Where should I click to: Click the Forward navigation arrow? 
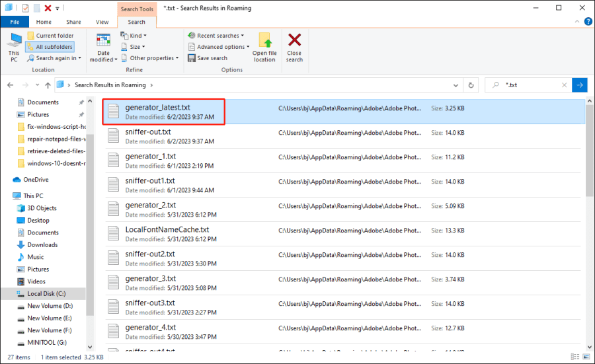click(x=25, y=85)
